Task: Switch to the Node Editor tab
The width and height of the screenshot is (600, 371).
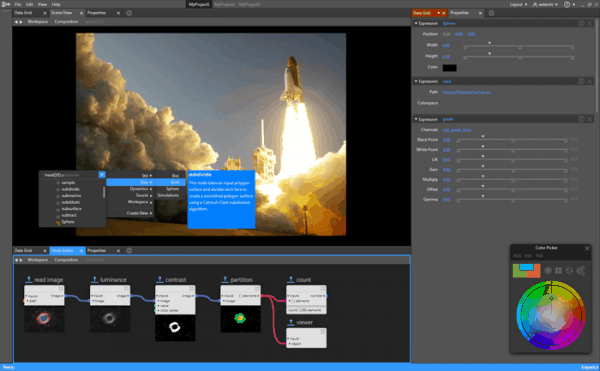Action: [x=62, y=251]
